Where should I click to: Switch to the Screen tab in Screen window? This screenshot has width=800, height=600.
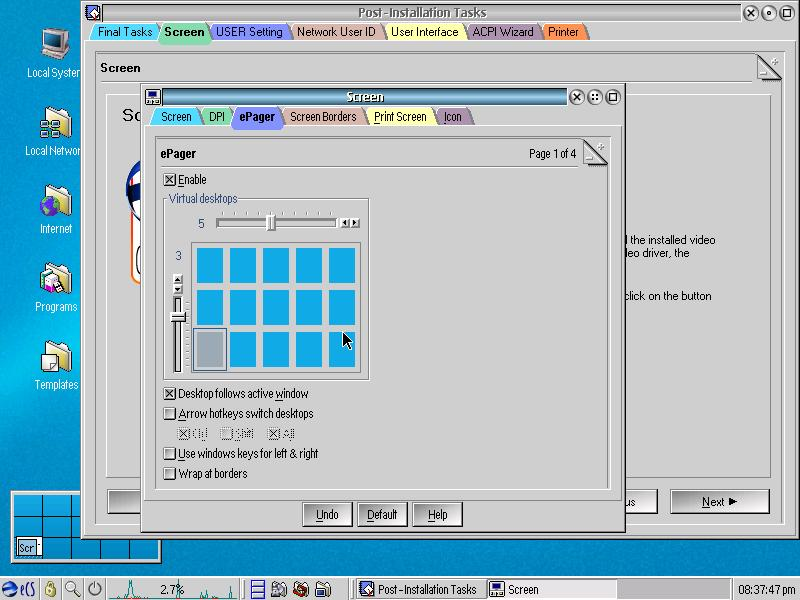(176, 117)
